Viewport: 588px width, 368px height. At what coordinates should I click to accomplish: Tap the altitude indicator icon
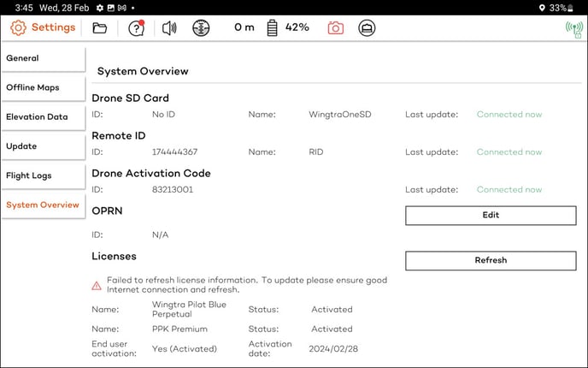pos(201,27)
